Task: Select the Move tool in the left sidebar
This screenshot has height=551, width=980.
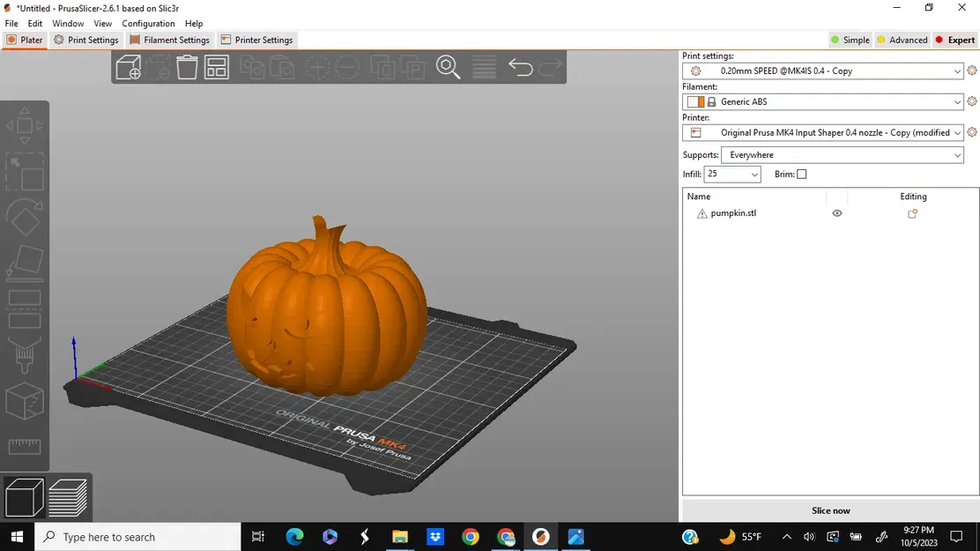Action: (x=25, y=125)
